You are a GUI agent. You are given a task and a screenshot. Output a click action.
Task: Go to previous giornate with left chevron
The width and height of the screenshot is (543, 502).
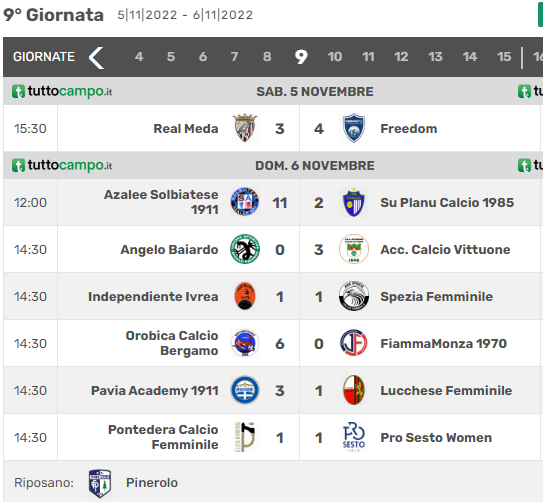[x=97, y=58]
